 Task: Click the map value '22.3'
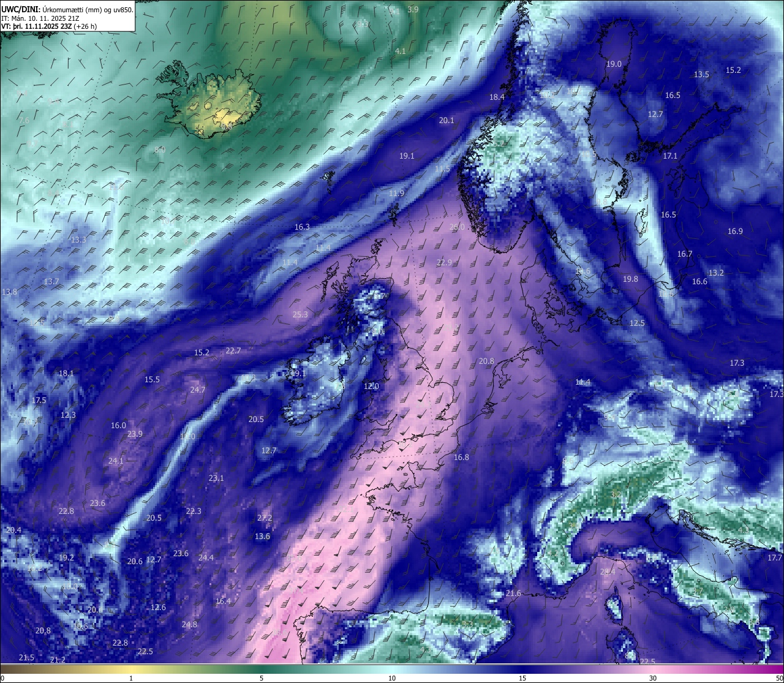coord(194,511)
